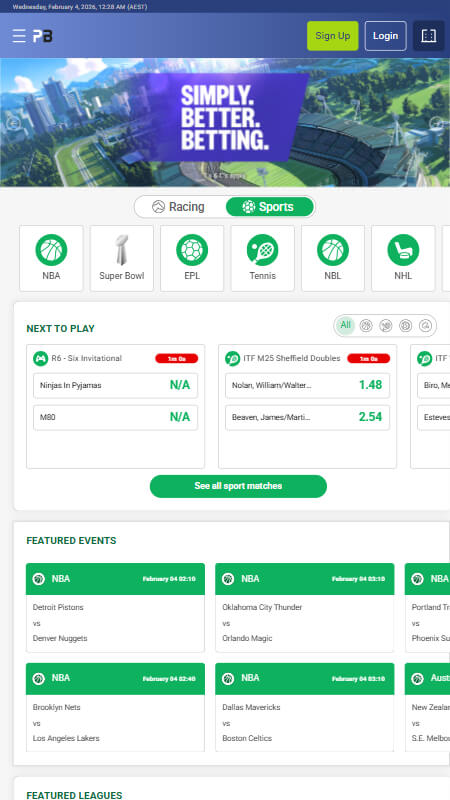Click countdown badge on ITF M25 Sheffield Doubles
Screen dimensions: 450x800
[x=368, y=359]
